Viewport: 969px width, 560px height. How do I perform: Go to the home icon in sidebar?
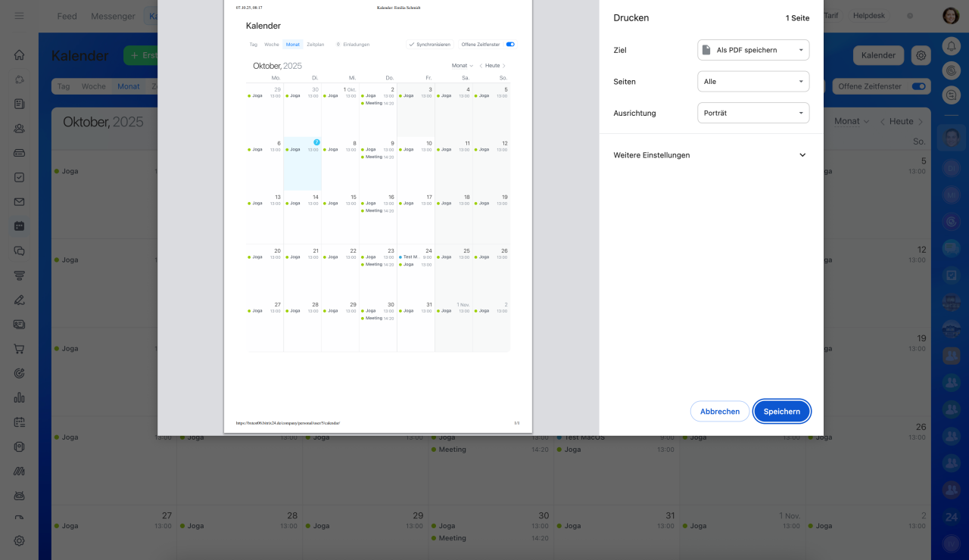pos(20,54)
